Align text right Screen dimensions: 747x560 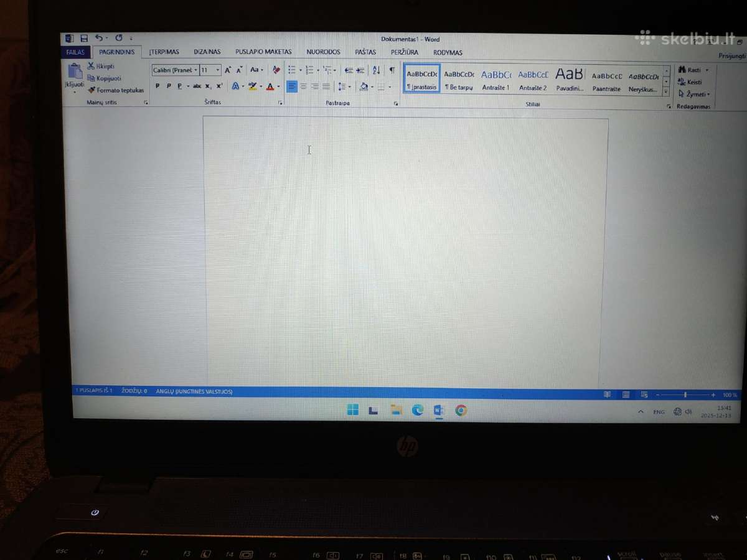314,86
